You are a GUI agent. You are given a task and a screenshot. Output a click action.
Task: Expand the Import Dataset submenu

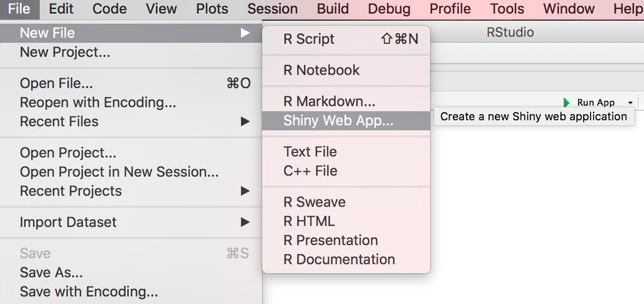(131, 222)
